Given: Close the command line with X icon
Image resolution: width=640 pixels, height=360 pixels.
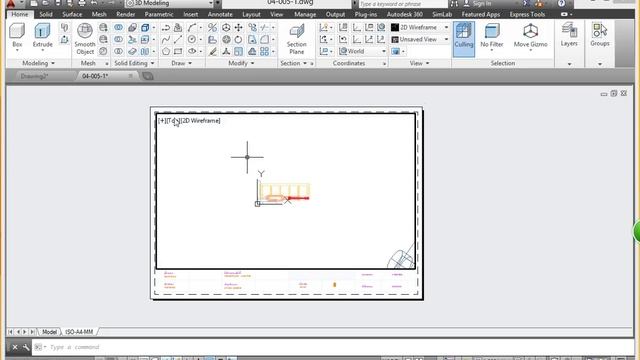Looking at the screenshot, I should [15, 347].
